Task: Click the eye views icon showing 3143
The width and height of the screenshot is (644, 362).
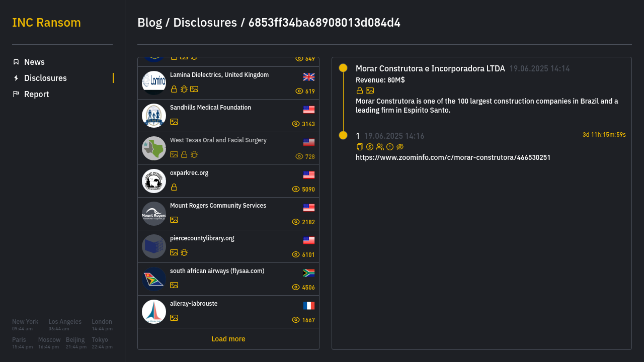Action: click(296, 124)
